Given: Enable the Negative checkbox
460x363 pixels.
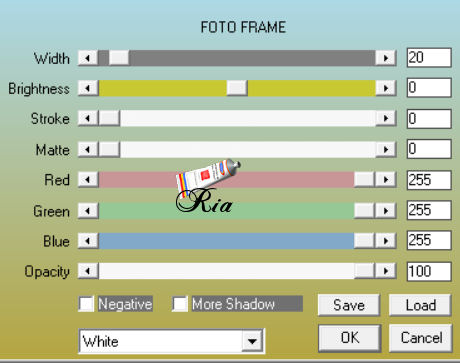Looking at the screenshot, I should tap(86, 304).
